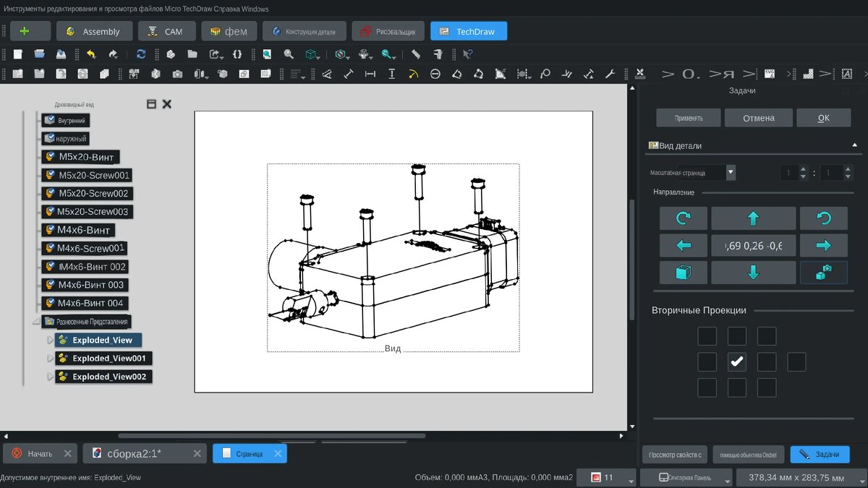Rotate view clockwise in Направление section

[x=682, y=218]
